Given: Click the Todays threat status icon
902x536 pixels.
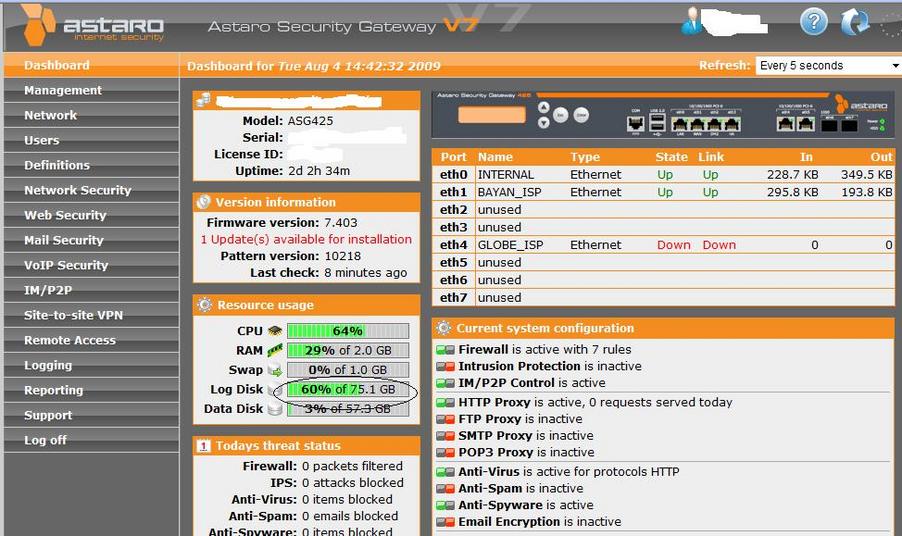Looking at the screenshot, I should pos(204,446).
